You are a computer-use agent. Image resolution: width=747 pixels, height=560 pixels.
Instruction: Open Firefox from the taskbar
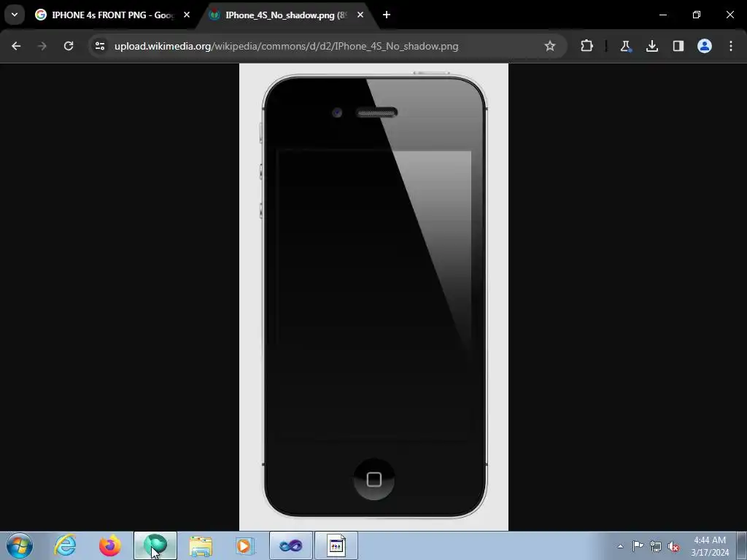point(110,545)
